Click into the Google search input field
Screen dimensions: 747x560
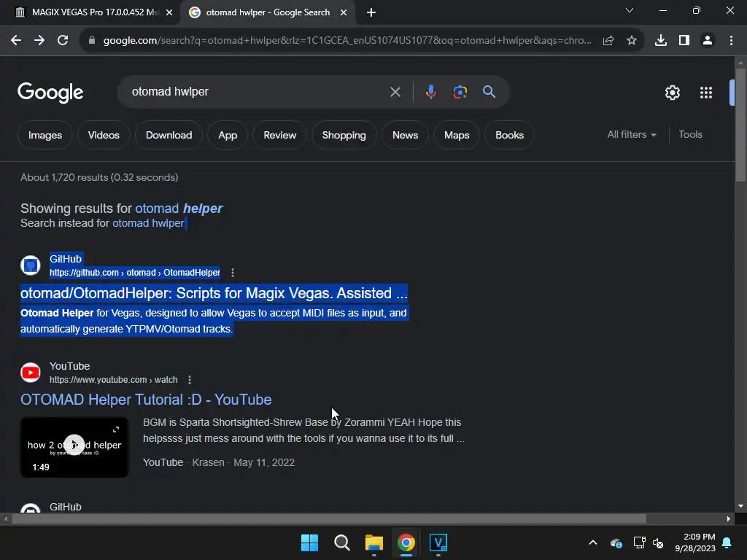(x=258, y=92)
